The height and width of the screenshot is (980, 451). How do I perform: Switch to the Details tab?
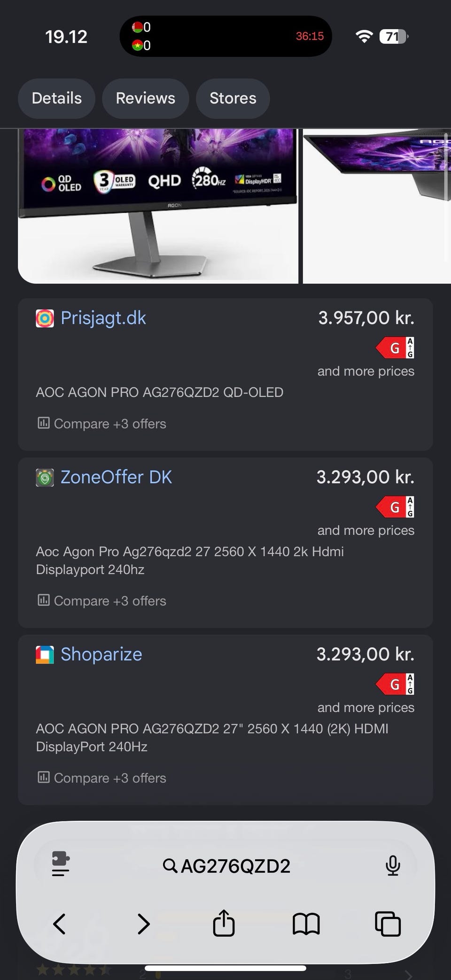click(x=56, y=98)
